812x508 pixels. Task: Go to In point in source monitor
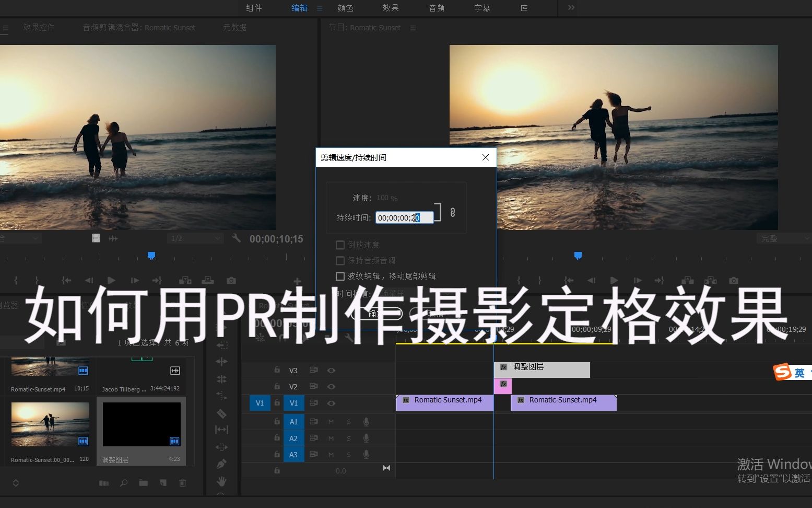[66, 281]
